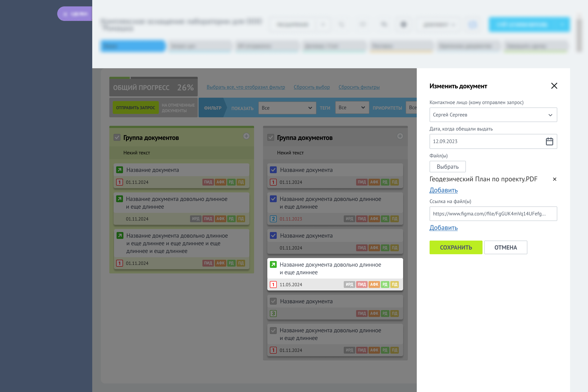Toggle checkbox of green Группа документов header

117,138
